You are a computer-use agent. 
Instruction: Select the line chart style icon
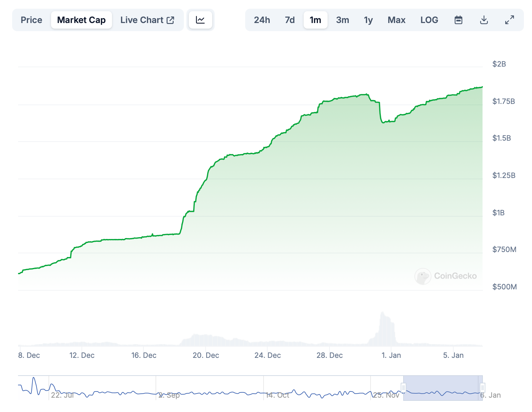(x=201, y=20)
